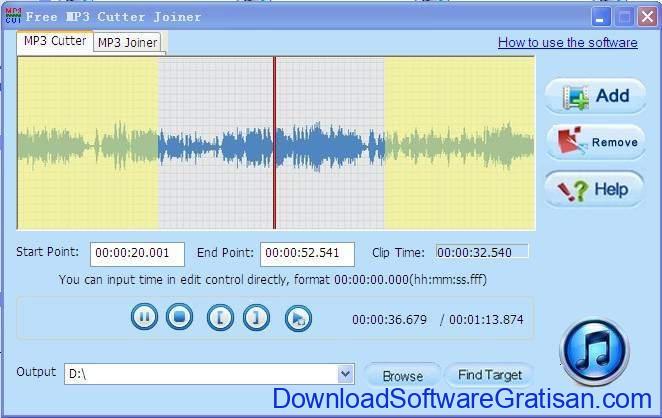Open the Help button

[594, 189]
